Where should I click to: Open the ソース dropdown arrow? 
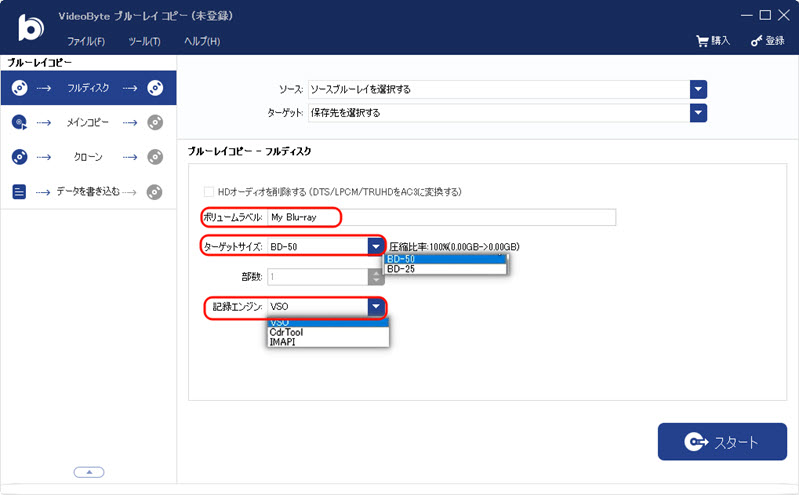(698, 89)
